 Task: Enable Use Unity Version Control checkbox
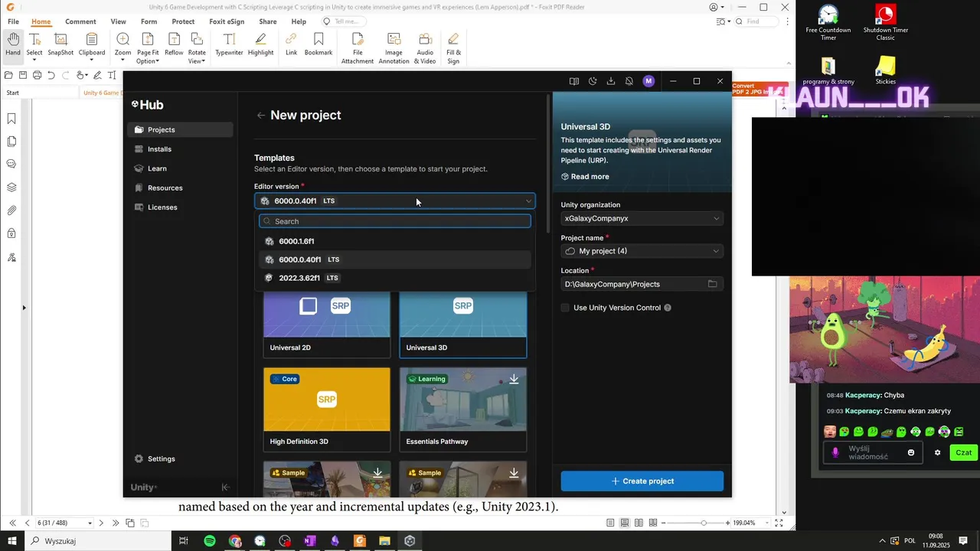point(565,308)
